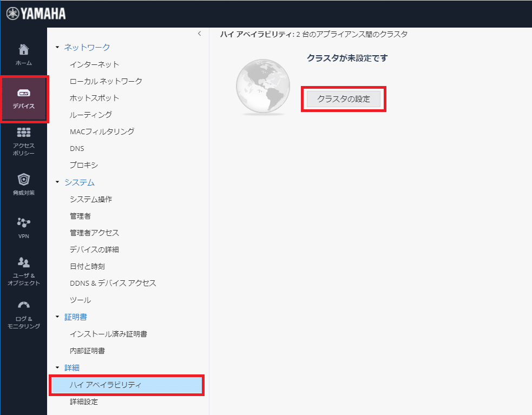Collapse the 詳細 section
Viewport: 532px width, 415px height.
click(x=57, y=368)
